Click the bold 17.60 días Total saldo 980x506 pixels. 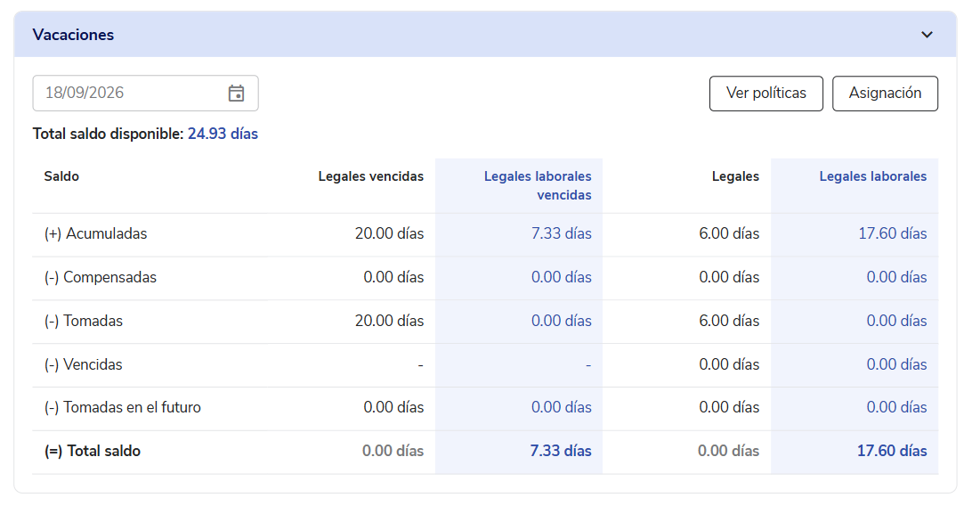[892, 451]
